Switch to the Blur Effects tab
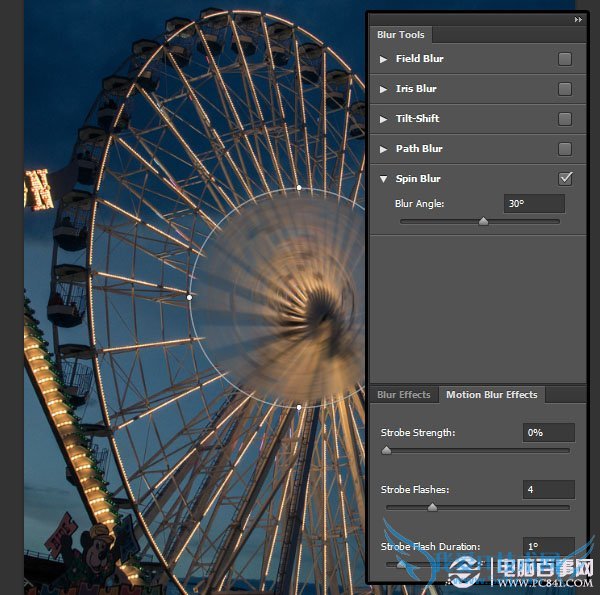 coord(403,395)
